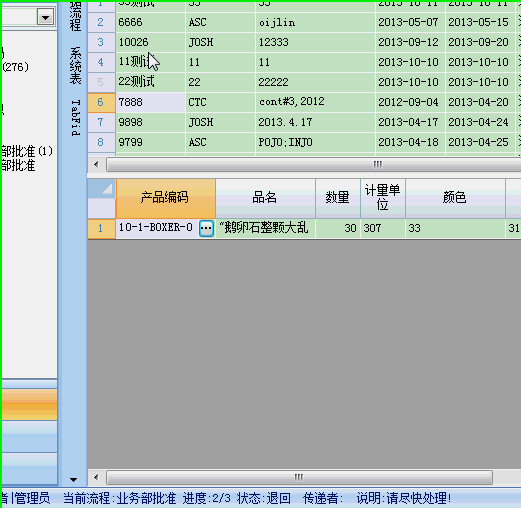Click the 计量单位 column header
Image resolution: width=521 pixels, height=508 pixels.
(383, 198)
